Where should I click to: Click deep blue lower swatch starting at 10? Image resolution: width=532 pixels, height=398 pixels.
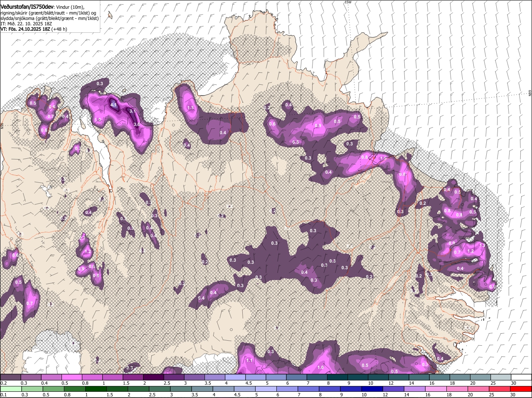[372, 389]
